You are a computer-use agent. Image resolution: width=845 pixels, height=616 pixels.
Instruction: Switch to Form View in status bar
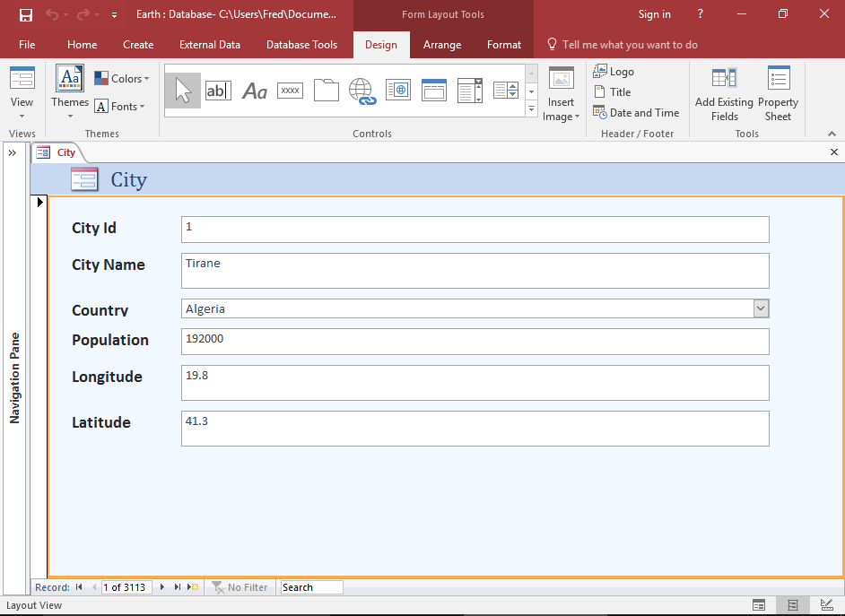tap(759, 605)
